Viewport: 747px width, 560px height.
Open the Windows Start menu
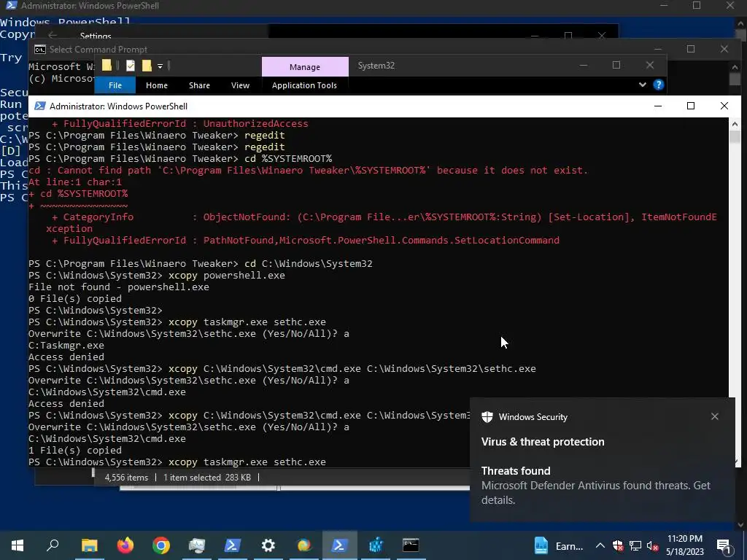(18, 545)
